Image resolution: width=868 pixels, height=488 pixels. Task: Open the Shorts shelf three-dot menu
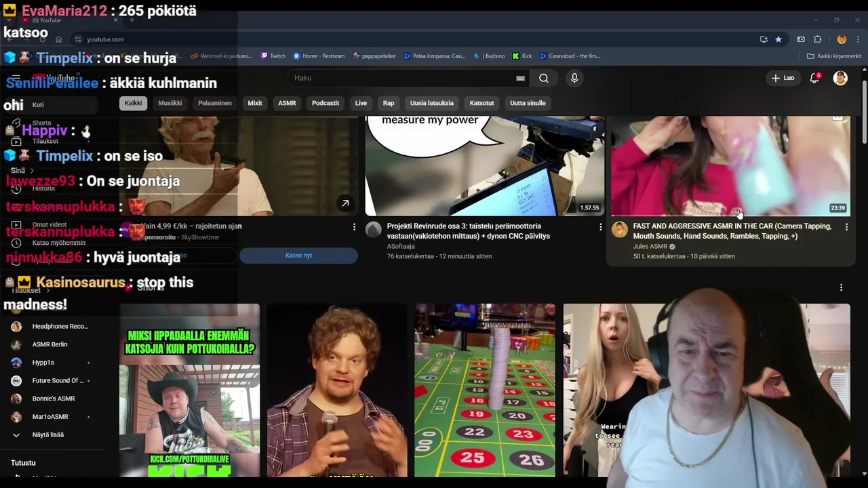[841, 287]
